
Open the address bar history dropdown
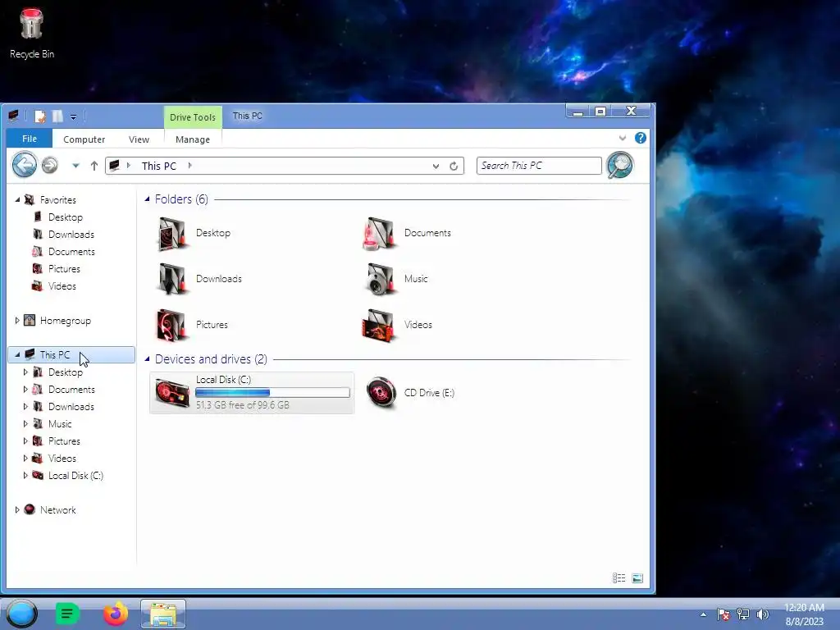436,166
